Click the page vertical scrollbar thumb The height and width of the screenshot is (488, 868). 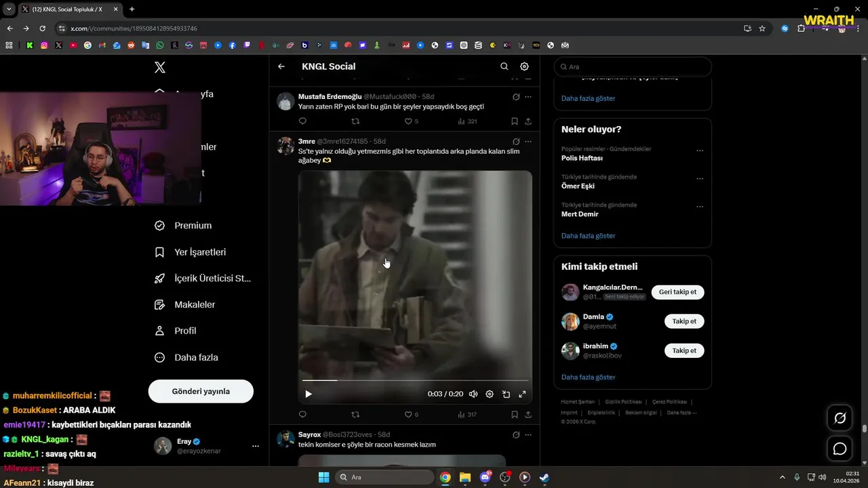(865, 428)
